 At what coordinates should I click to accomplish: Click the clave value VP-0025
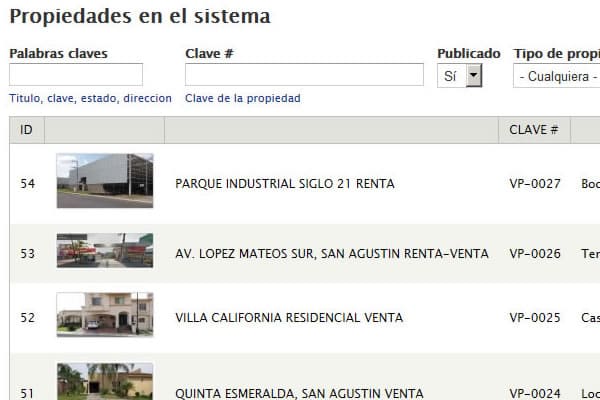point(535,318)
